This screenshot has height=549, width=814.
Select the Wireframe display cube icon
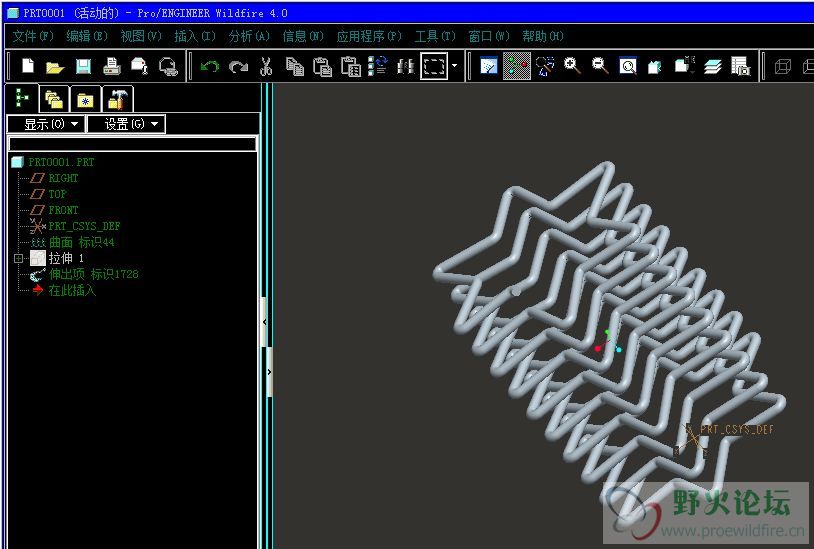tap(782, 66)
